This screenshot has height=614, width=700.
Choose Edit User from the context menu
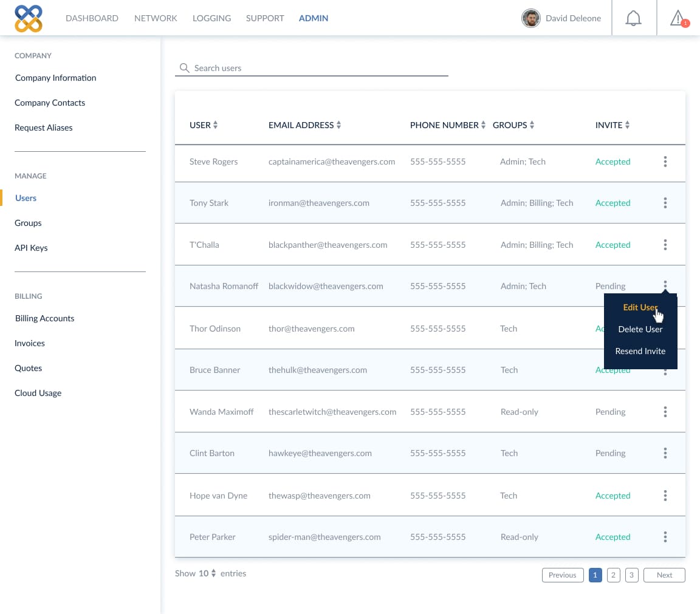tap(640, 307)
